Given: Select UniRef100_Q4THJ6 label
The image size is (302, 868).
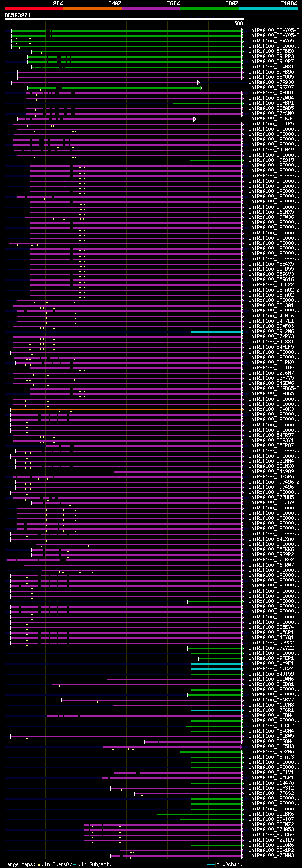Looking at the screenshot, I should (271, 316).
